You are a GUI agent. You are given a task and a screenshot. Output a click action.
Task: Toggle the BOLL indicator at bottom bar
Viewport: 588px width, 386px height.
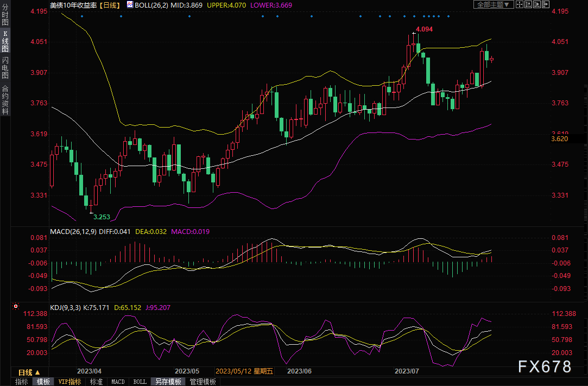tap(140, 382)
